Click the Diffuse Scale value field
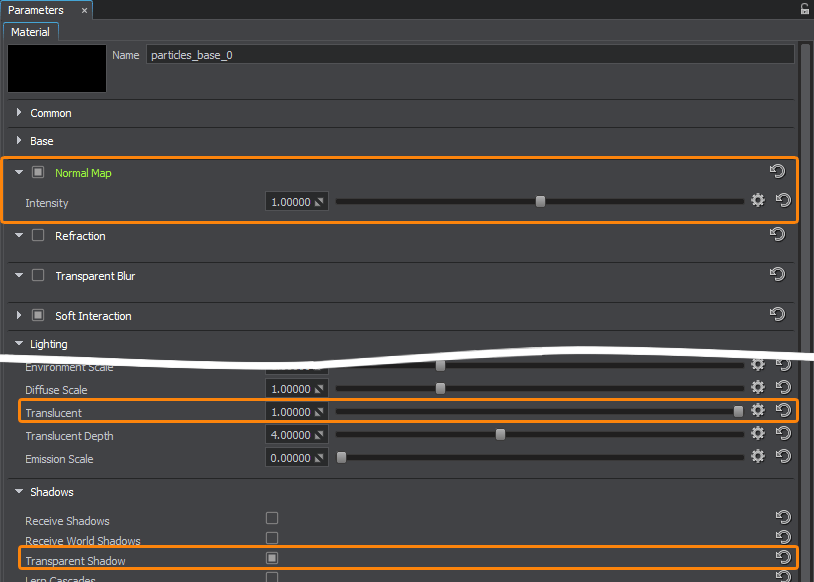 296,389
